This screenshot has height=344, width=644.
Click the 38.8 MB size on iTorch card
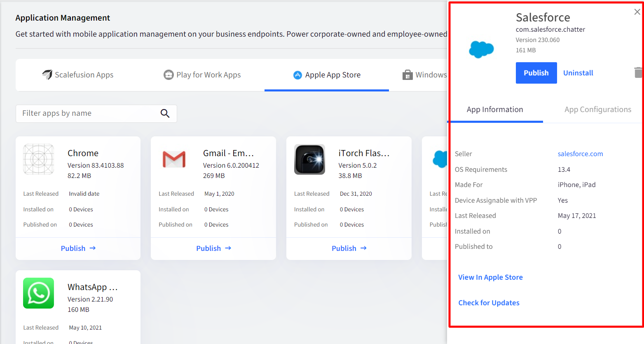350,176
